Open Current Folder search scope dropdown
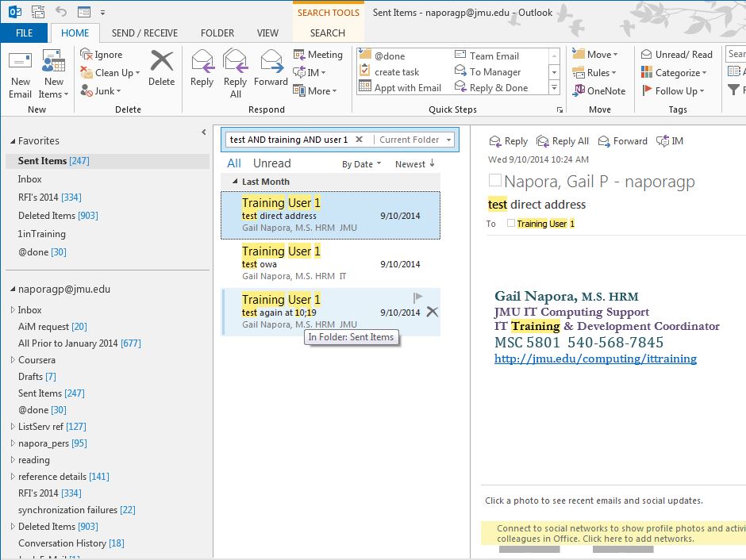This screenshot has width=746, height=560. pos(448,140)
